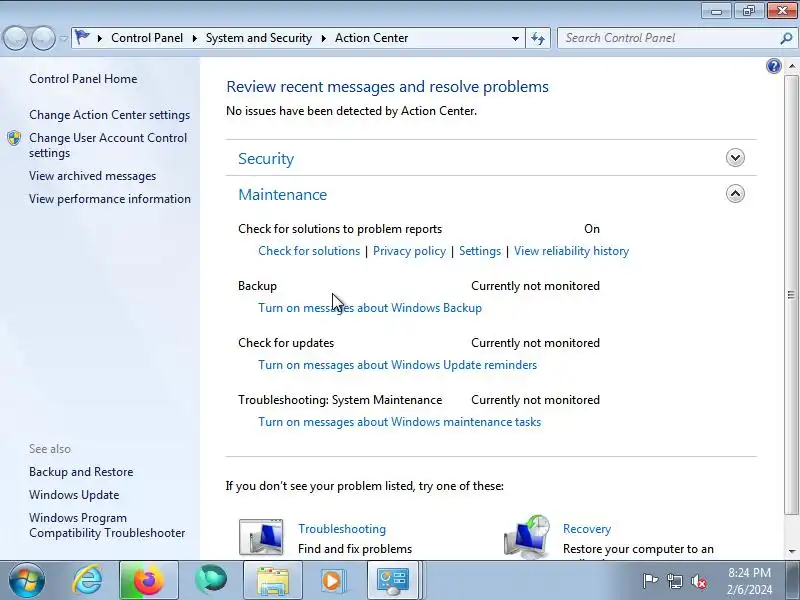
Task: Select Action Center in the breadcrumb
Action: point(371,38)
